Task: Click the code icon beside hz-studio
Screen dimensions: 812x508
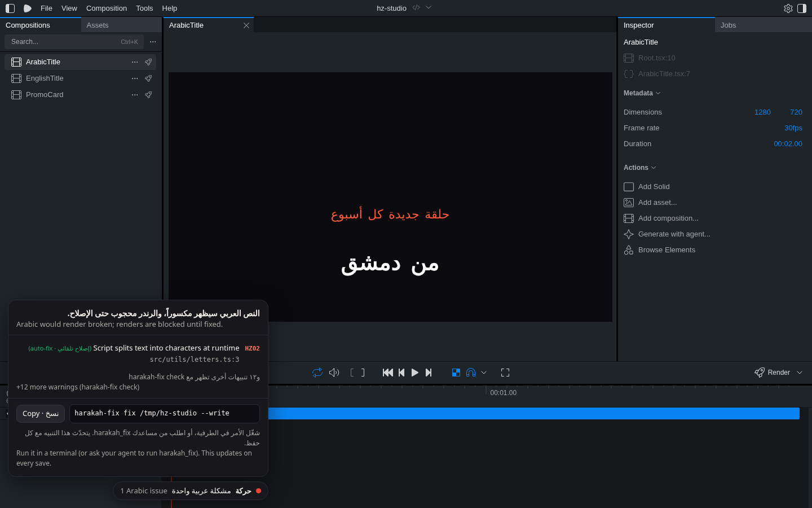Action: pos(416,8)
